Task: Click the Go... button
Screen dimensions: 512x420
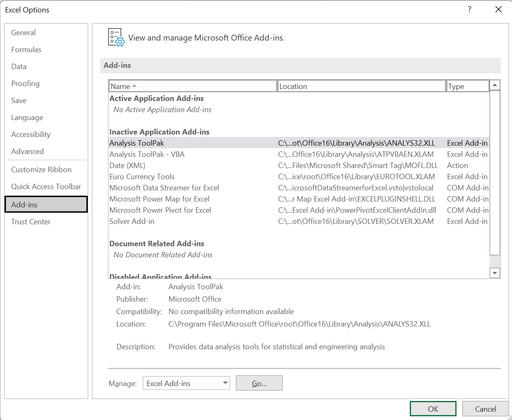Action: point(259,383)
